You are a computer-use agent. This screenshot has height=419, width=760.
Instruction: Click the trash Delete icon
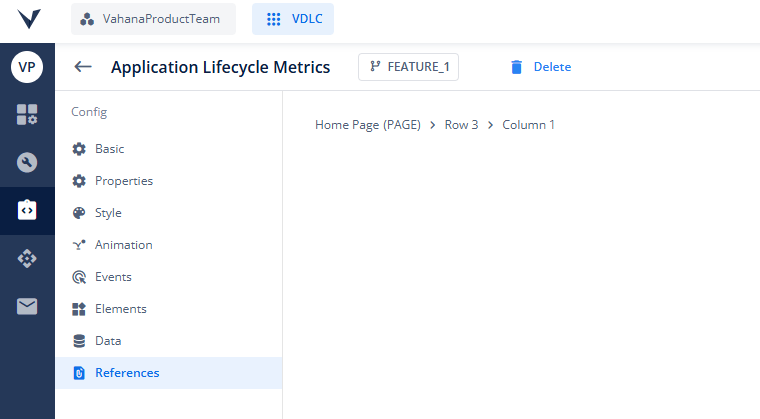[x=517, y=67]
